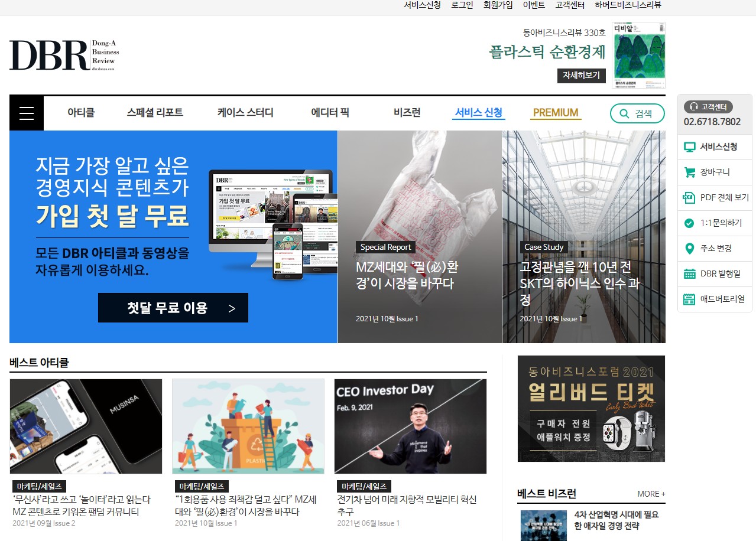Viewport: 756px width, 541px height.
Task: Open the SKT 하이닉스 인수 Case Study card
Action: [x=584, y=237]
